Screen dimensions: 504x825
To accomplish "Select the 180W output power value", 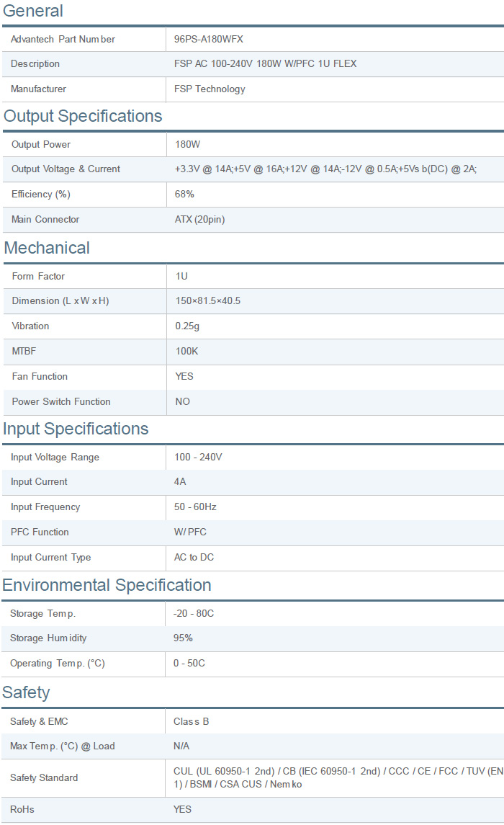I will pyautogui.click(x=188, y=144).
